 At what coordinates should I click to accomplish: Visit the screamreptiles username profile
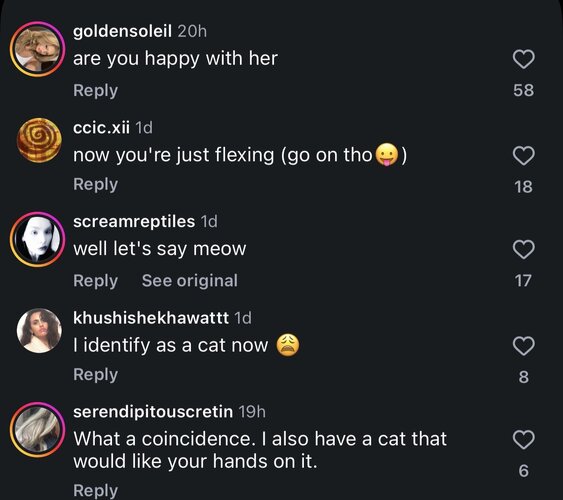pyautogui.click(x=134, y=221)
